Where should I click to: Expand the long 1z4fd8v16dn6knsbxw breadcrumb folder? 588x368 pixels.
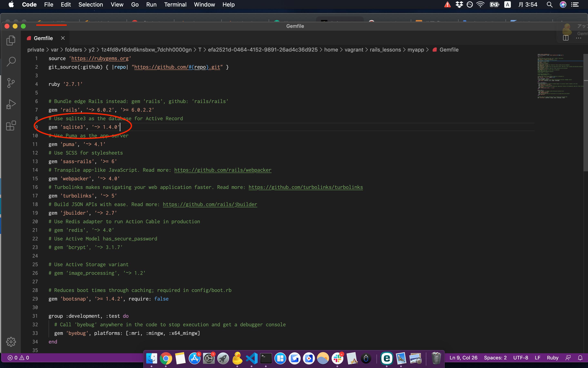tap(146, 50)
